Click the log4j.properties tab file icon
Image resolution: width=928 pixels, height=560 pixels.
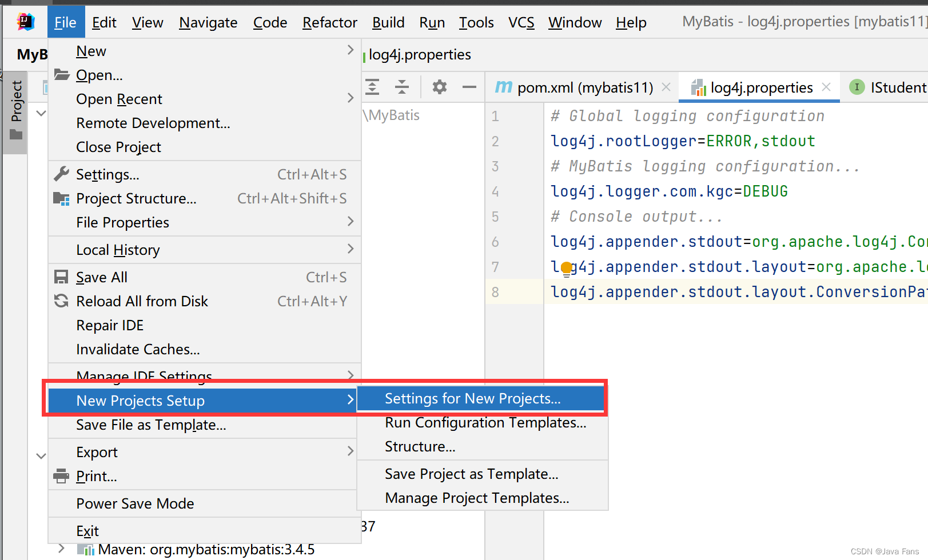tap(698, 87)
